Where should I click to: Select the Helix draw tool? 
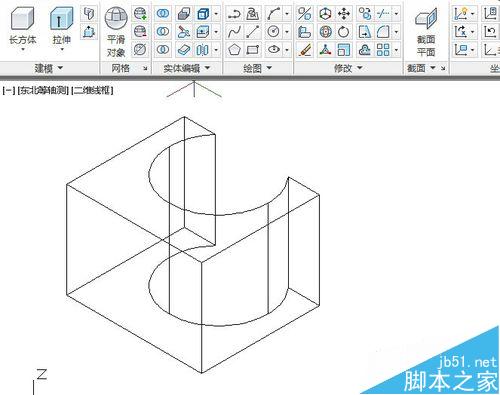coord(253,14)
